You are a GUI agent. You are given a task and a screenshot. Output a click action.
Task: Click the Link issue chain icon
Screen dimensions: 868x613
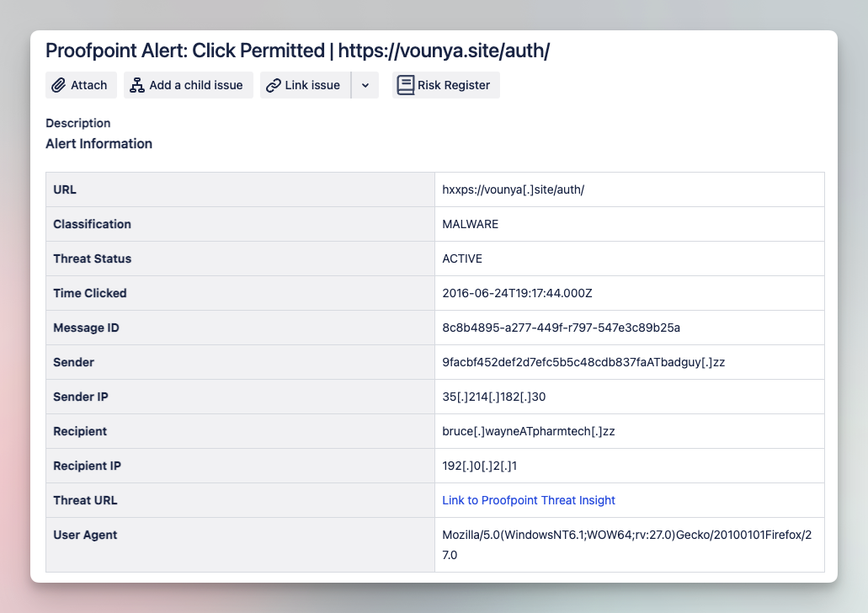point(274,85)
